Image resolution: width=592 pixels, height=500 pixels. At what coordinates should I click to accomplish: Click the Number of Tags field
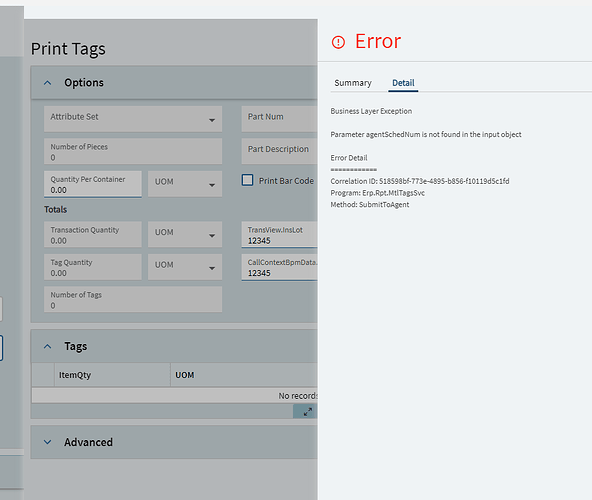pos(133,299)
